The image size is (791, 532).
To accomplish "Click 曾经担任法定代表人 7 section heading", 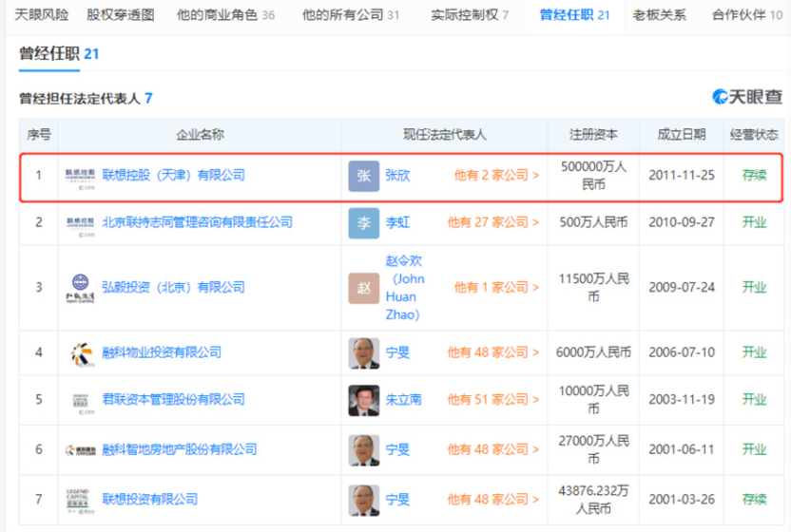I will (86, 99).
